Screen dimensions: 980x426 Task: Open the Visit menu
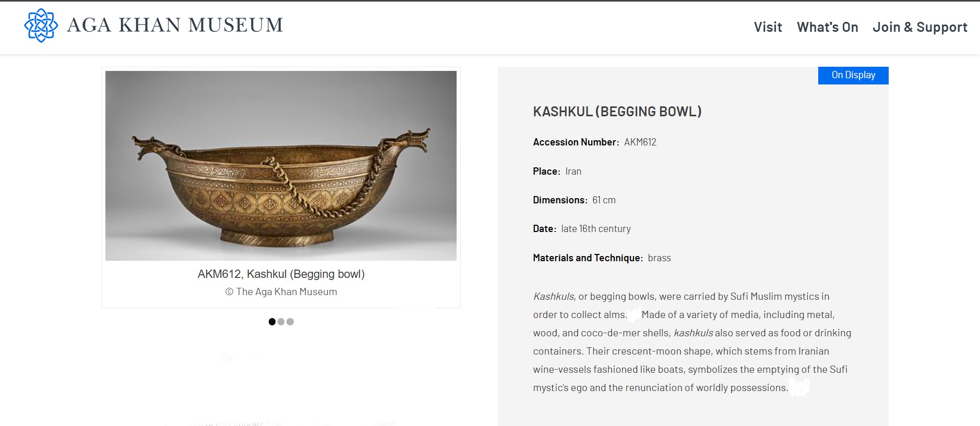pos(768,27)
